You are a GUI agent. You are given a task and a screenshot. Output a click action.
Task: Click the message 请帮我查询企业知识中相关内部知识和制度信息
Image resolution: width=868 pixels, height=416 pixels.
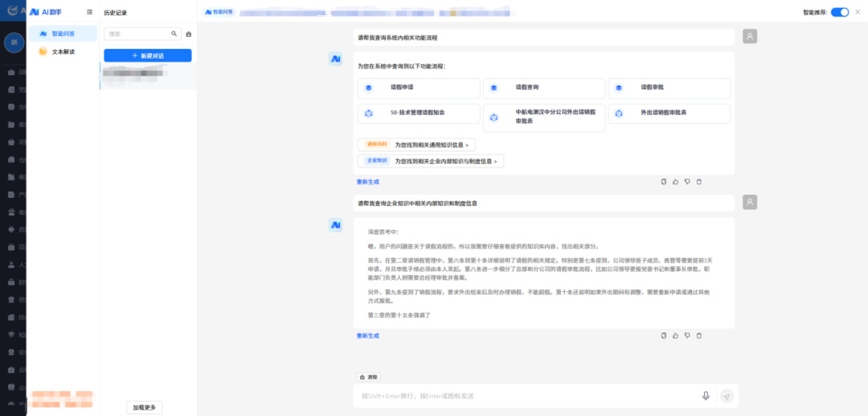click(417, 204)
